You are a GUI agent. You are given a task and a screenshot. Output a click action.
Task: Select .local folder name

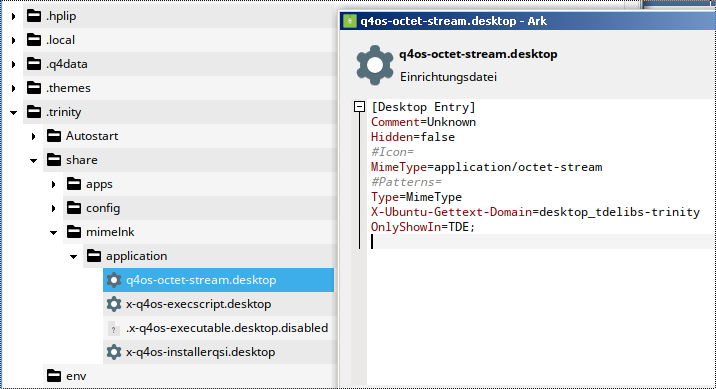point(60,40)
